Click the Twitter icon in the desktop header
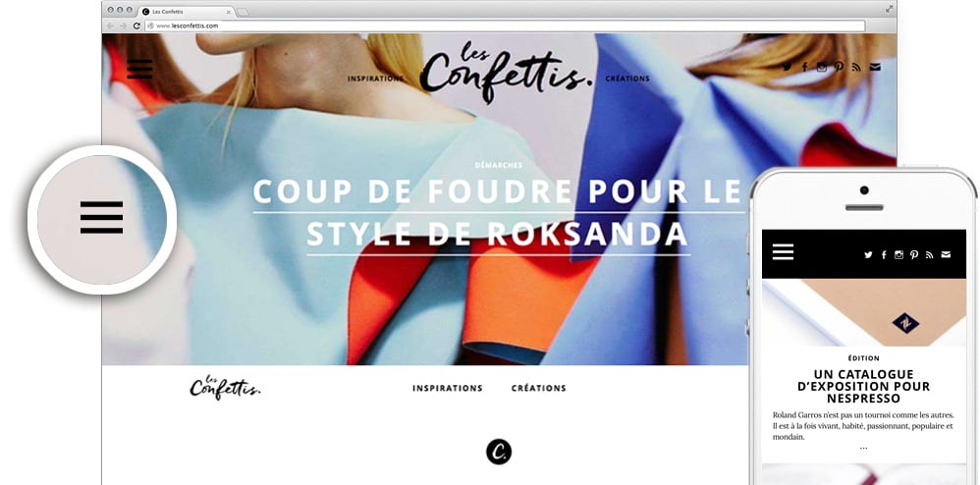This screenshot has height=485, width=980. point(787,67)
